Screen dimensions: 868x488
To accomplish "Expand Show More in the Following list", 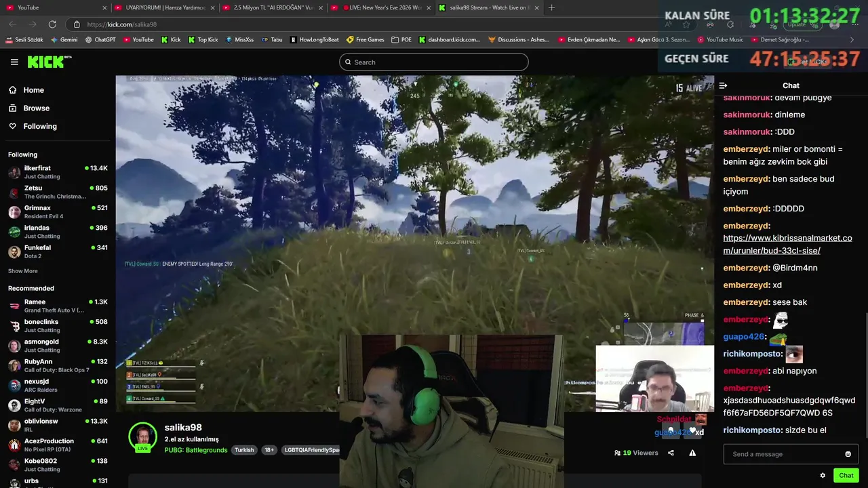I will point(23,271).
